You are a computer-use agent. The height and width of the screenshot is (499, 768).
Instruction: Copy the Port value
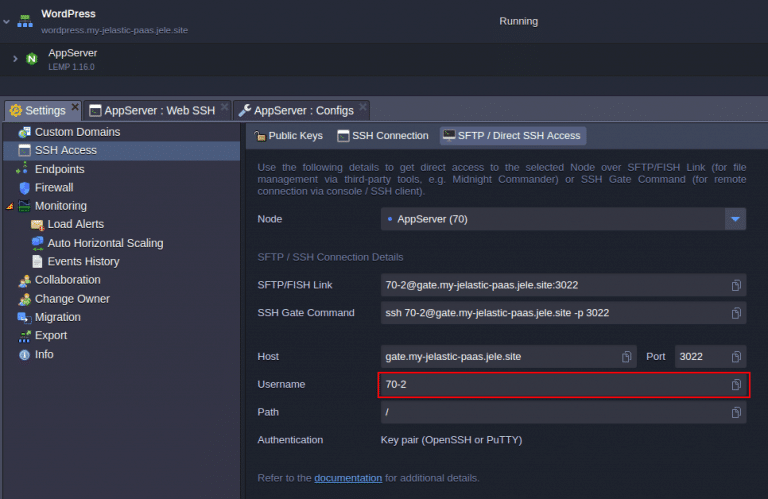click(x=736, y=357)
